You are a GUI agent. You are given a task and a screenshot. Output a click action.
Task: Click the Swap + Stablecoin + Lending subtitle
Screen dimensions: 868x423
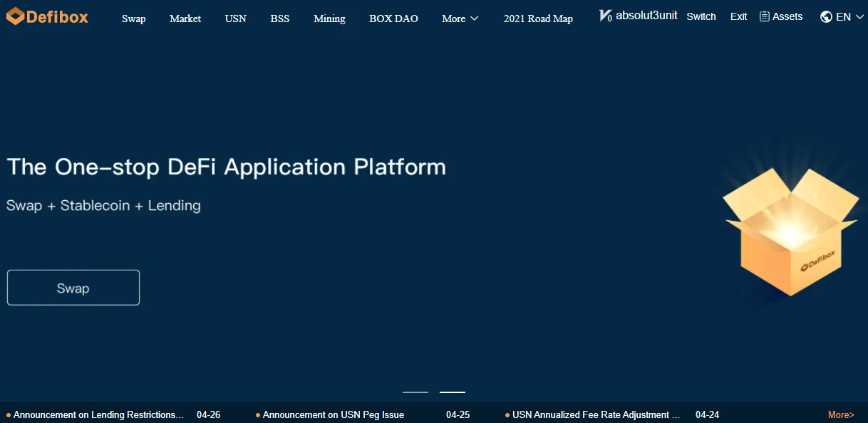[103, 205]
